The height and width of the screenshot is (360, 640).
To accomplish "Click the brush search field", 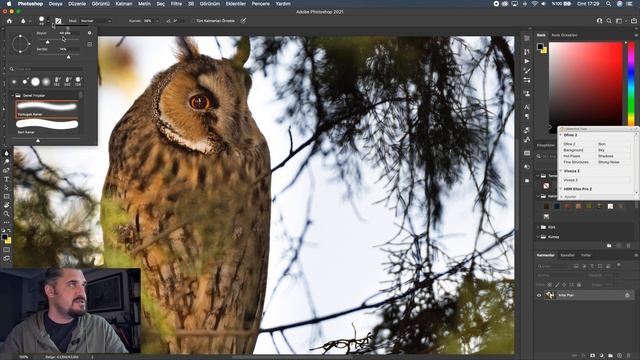I will [x=47, y=69].
